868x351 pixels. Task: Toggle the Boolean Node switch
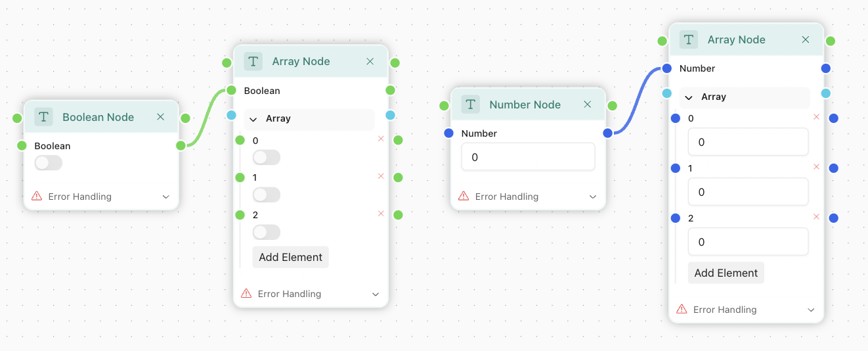[49, 163]
